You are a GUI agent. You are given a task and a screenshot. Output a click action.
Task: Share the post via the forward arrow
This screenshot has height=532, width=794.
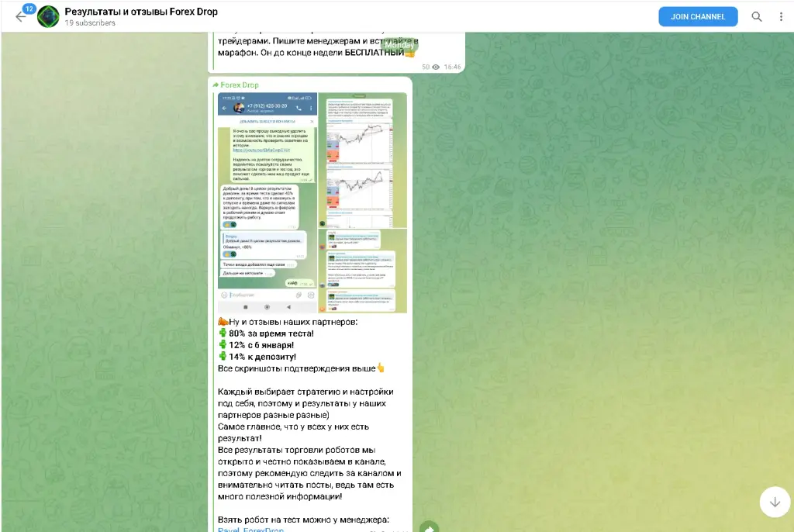click(x=430, y=527)
